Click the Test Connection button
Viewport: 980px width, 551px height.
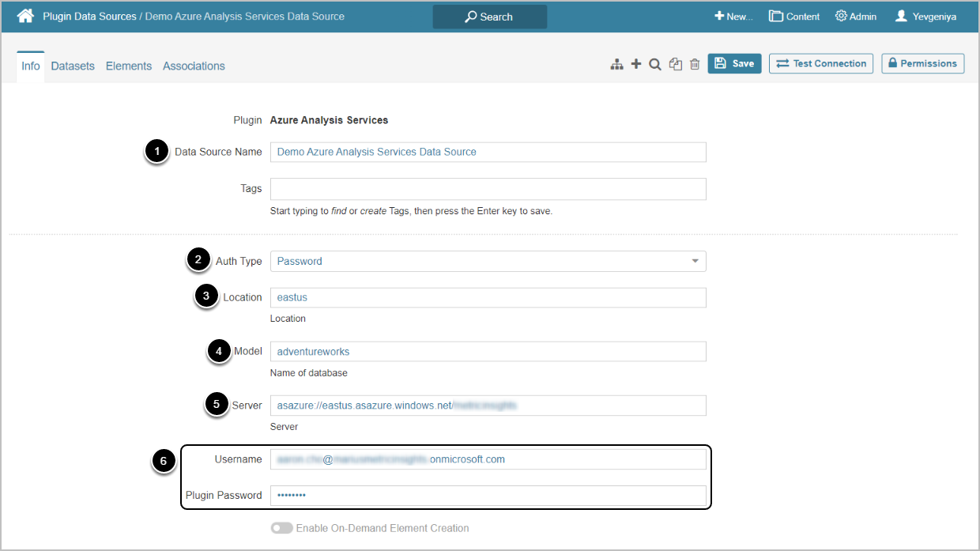(x=820, y=63)
